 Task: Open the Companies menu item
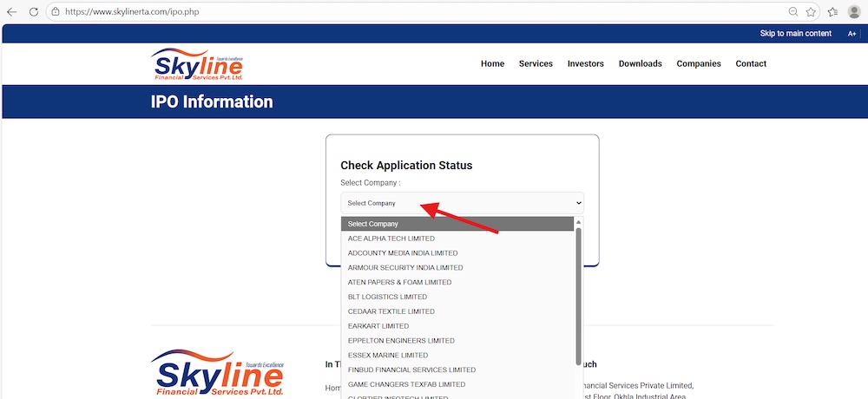(699, 63)
